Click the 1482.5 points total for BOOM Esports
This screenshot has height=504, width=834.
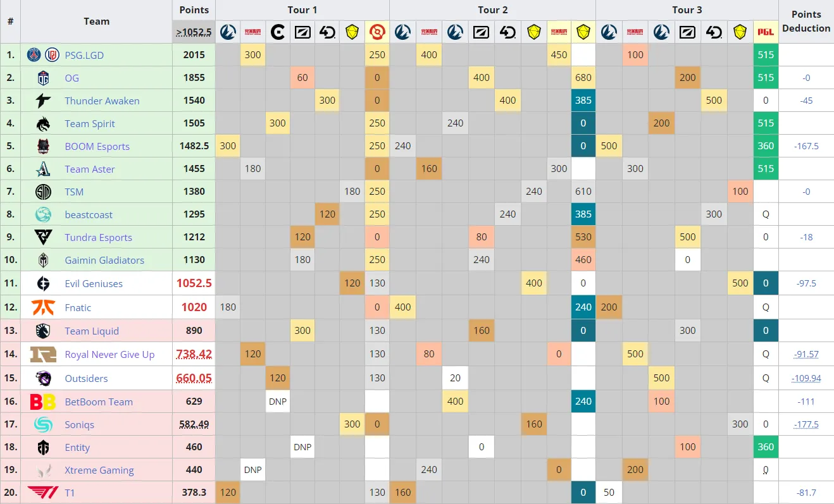194,146
